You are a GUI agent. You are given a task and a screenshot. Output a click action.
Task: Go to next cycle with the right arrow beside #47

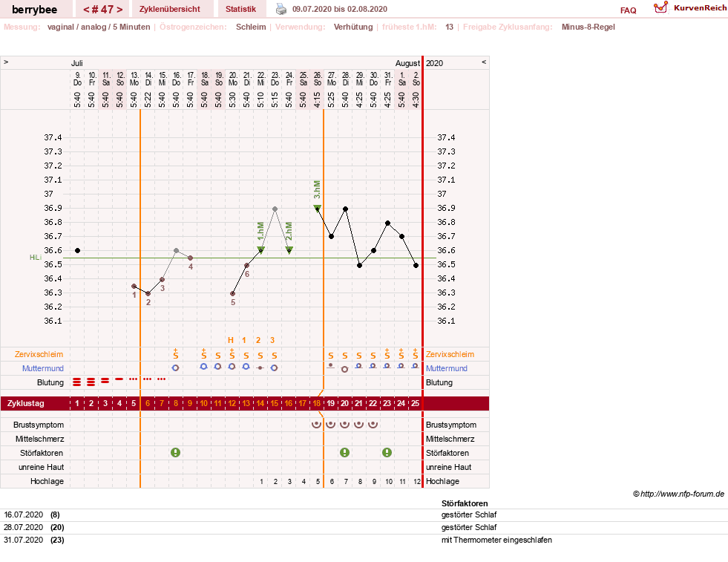pyautogui.click(x=119, y=10)
